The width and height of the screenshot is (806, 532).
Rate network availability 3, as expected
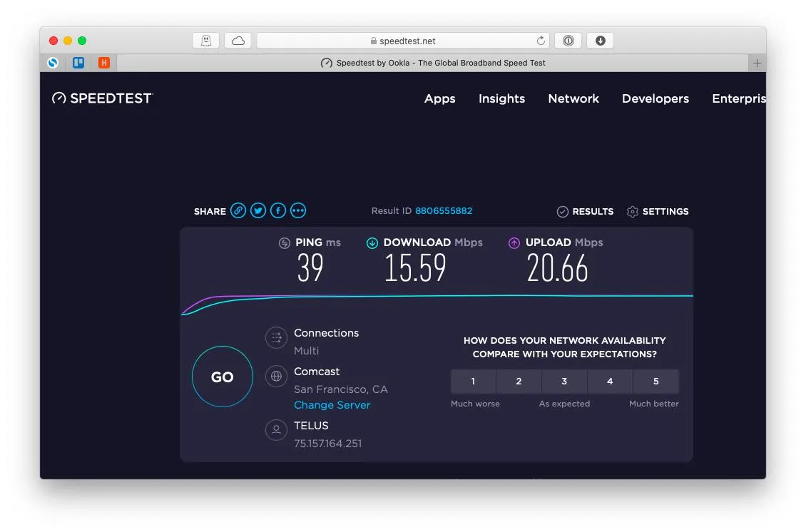pos(564,382)
